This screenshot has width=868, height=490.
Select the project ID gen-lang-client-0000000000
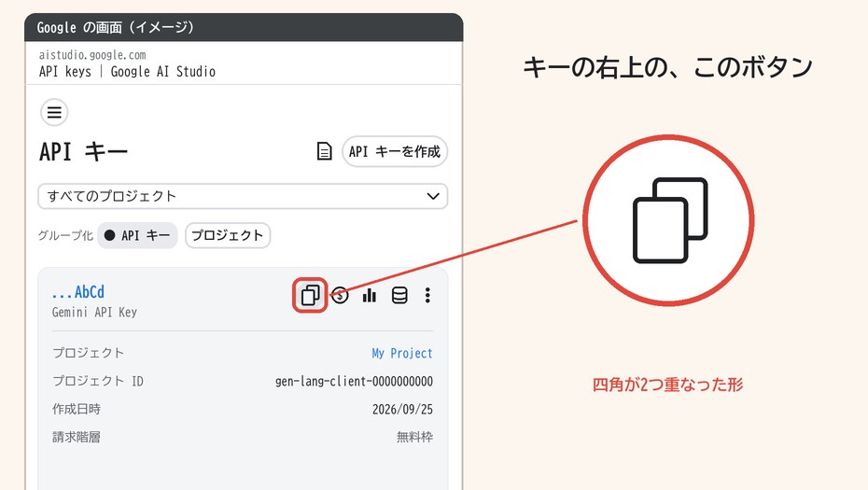coord(354,381)
